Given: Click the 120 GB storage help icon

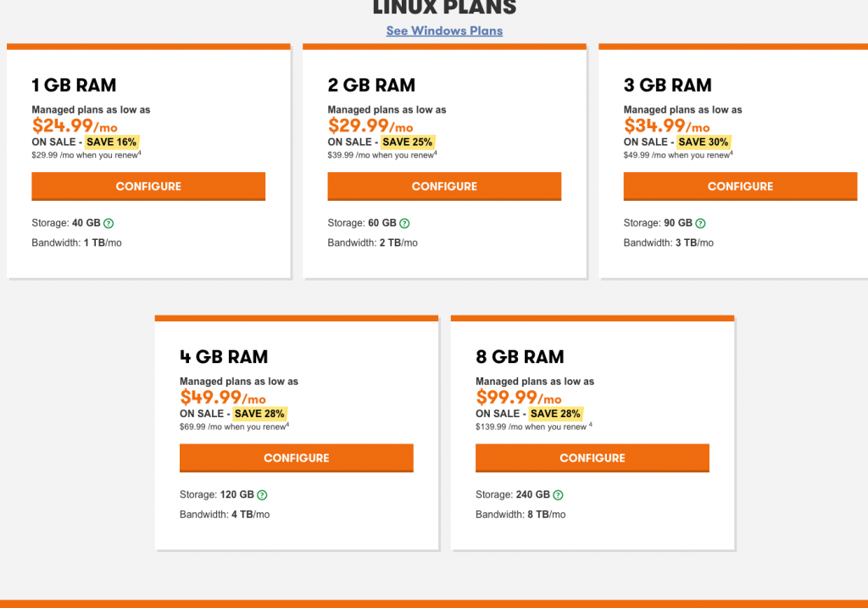Looking at the screenshot, I should pyautogui.click(x=262, y=495).
